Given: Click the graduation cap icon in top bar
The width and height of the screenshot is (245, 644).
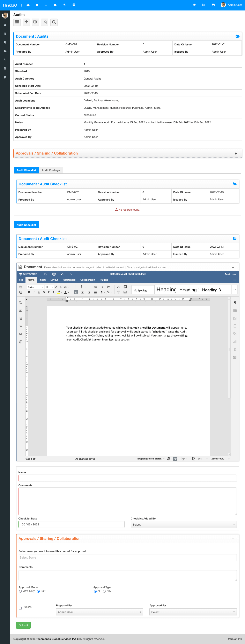Looking at the screenshot, I should pos(194,5).
